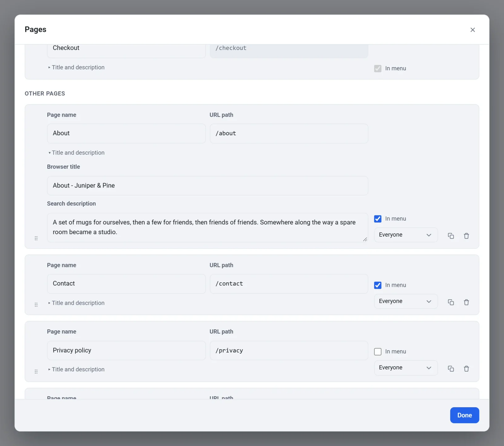Open About page Everyone visibility dropdown

point(406,235)
